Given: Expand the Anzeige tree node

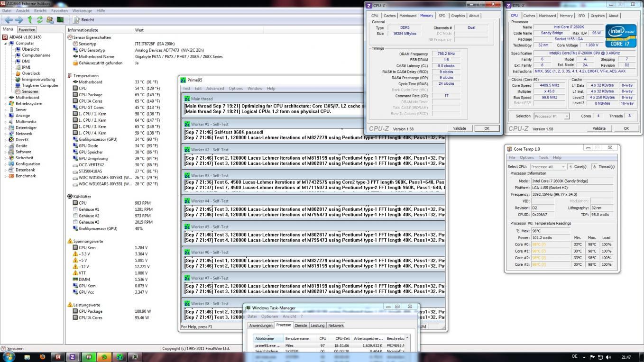Looking at the screenshot, I should [6, 116].
